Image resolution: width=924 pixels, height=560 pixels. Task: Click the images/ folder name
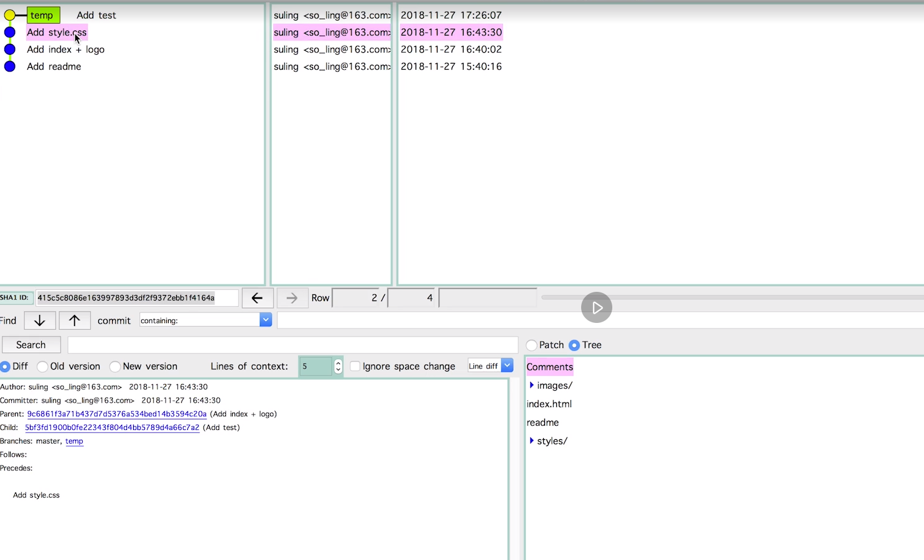pos(555,385)
